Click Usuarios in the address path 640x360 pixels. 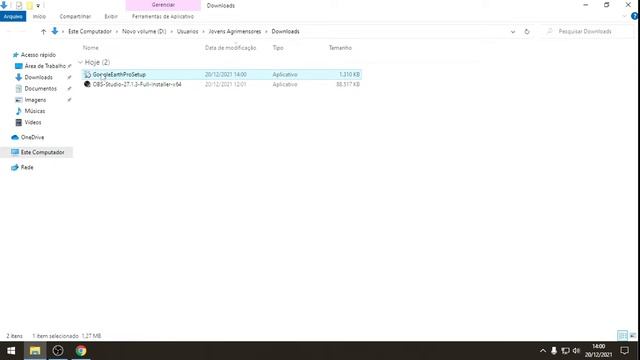(187, 31)
